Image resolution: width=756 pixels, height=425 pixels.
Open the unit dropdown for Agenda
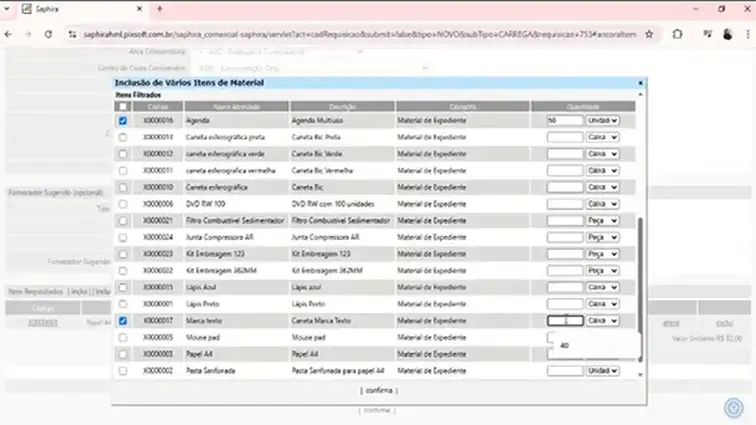[602, 120]
